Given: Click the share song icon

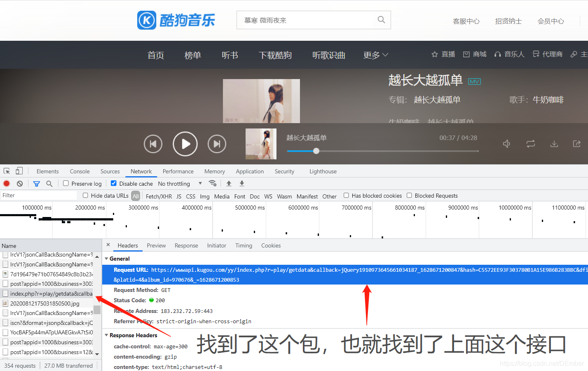Looking at the screenshot, I should (577, 144).
